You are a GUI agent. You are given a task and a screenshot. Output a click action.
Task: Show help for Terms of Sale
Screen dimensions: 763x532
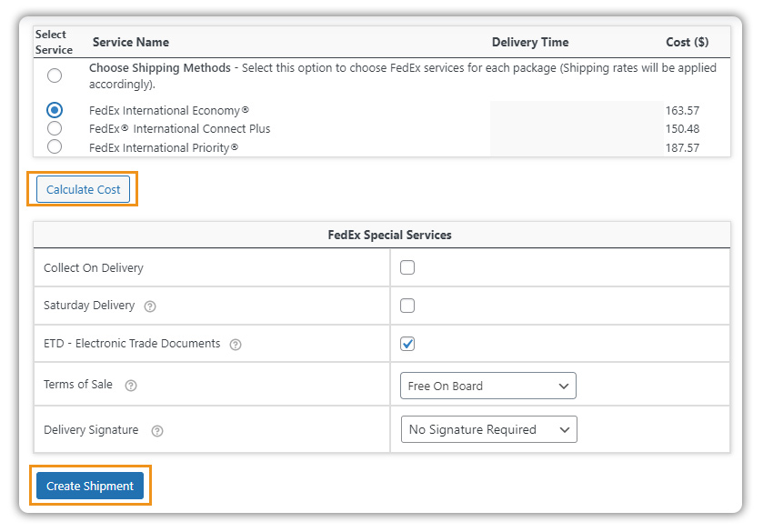click(131, 386)
